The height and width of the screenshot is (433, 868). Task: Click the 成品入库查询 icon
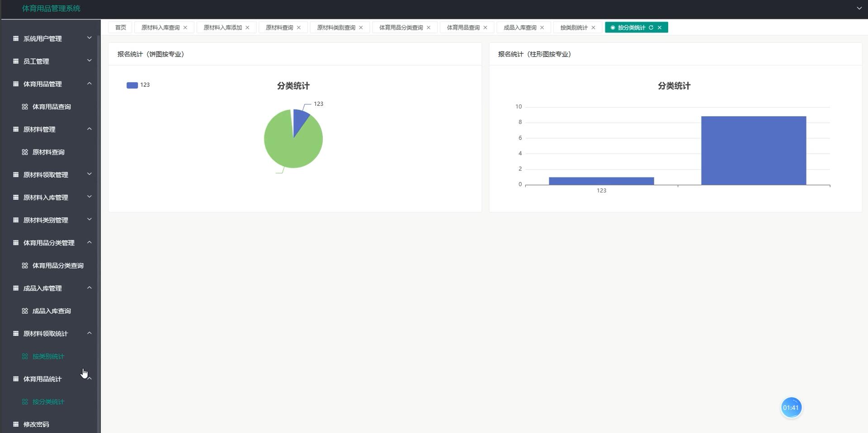[x=25, y=311]
